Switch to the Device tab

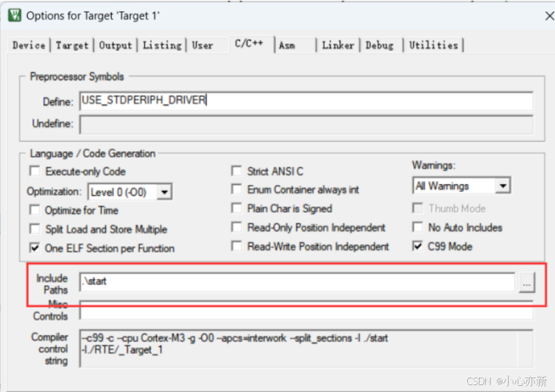coord(29,45)
